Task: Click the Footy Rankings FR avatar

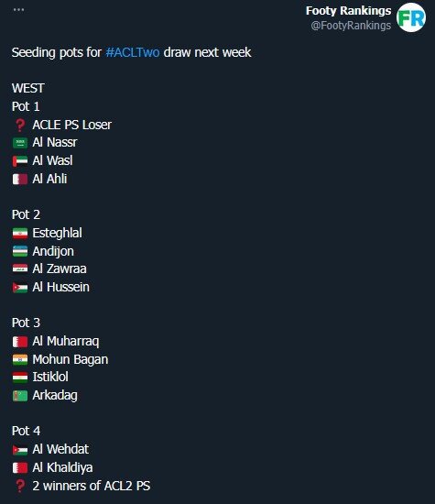Action: point(411,17)
